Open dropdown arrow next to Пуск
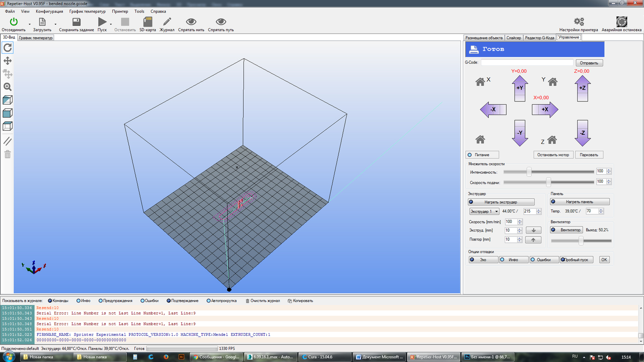Viewport: 644px width, 362px height. click(111, 25)
